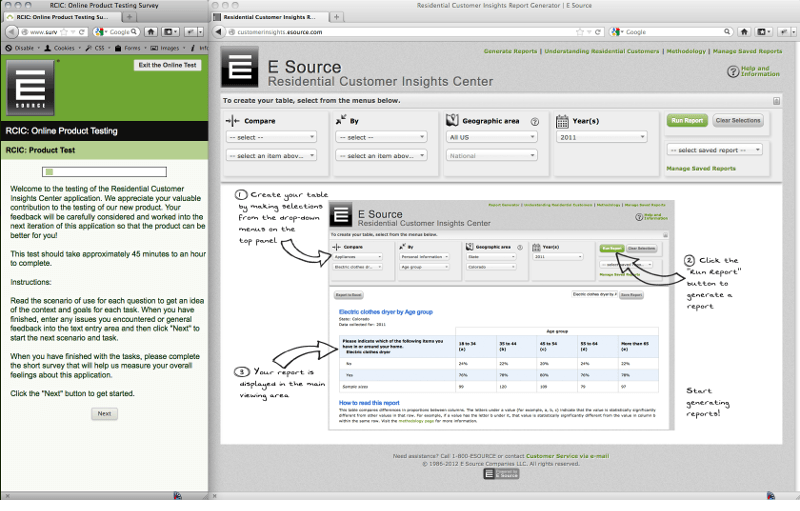Viewport: 800px width, 511px height.
Task: Click the survey progress bar
Action: pyautogui.click(x=105, y=172)
